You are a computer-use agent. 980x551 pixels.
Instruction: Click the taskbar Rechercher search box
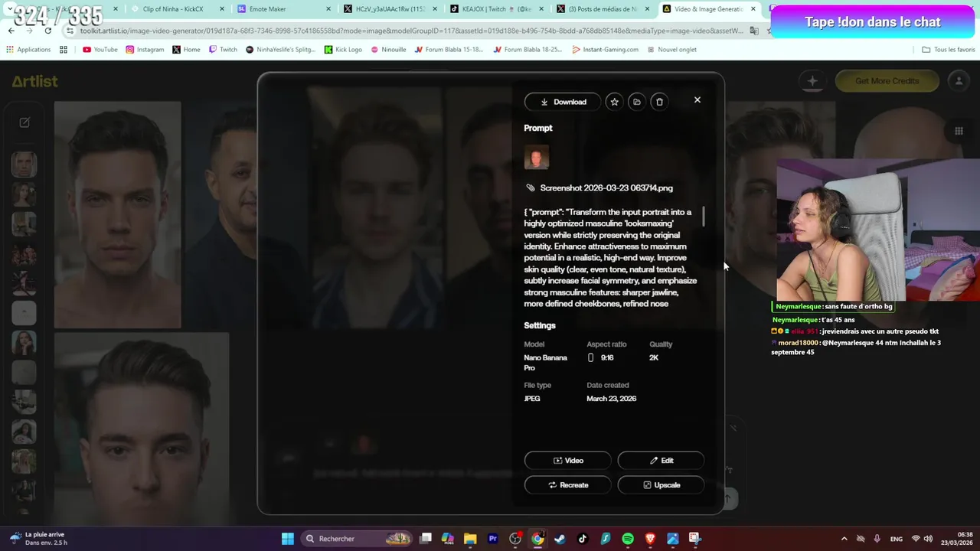[x=358, y=539]
